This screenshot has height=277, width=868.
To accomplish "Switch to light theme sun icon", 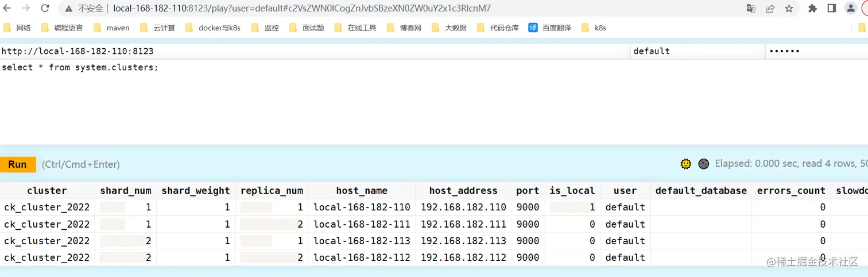I will click(x=685, y=164).
